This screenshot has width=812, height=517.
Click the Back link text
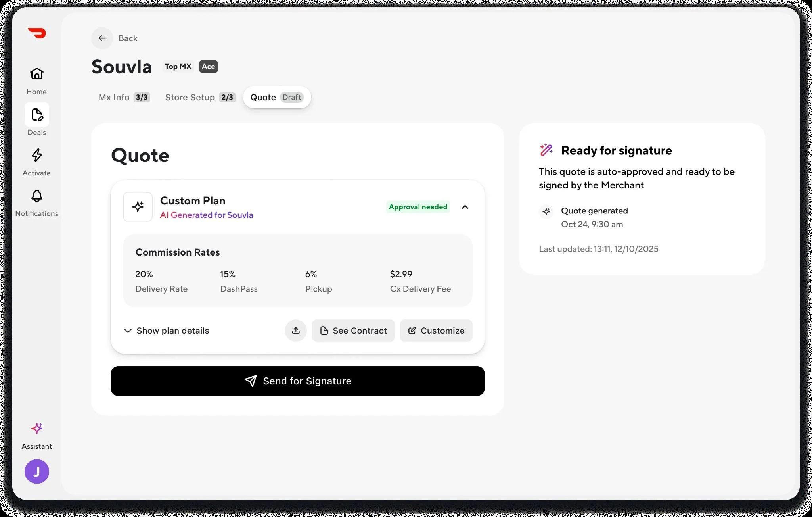pos(128,38)
